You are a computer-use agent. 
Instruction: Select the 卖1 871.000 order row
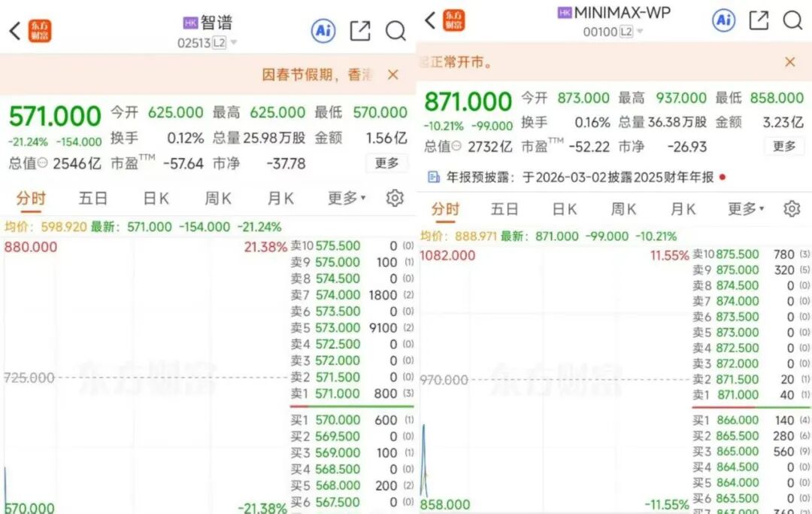click(751, 395)
